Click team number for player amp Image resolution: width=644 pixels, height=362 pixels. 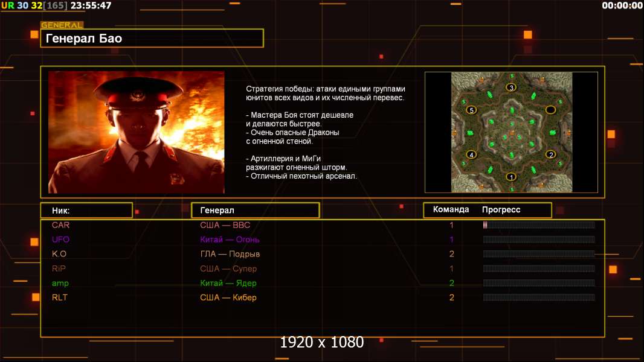(x=451, y=283)
